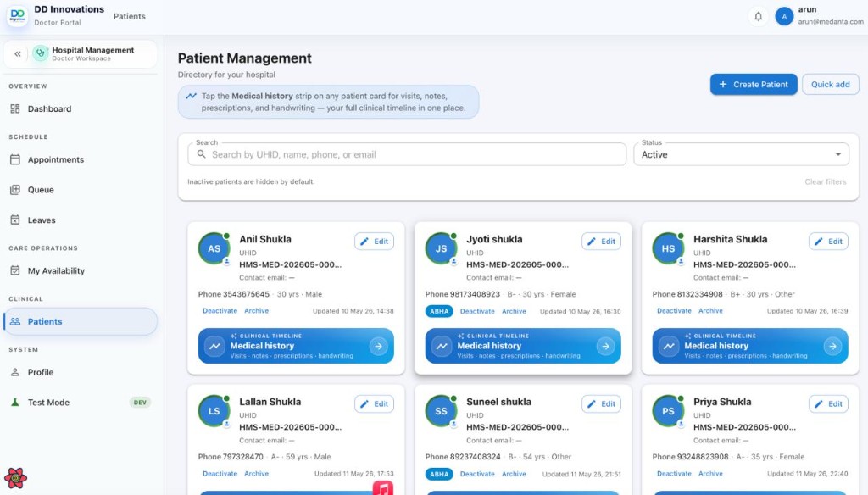Go to Appointments in the sidebar

[x=81, y=159]
